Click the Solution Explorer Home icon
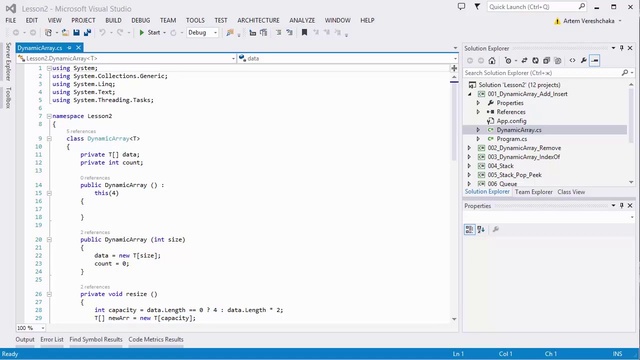640x360 pixels. click(492, 61)
